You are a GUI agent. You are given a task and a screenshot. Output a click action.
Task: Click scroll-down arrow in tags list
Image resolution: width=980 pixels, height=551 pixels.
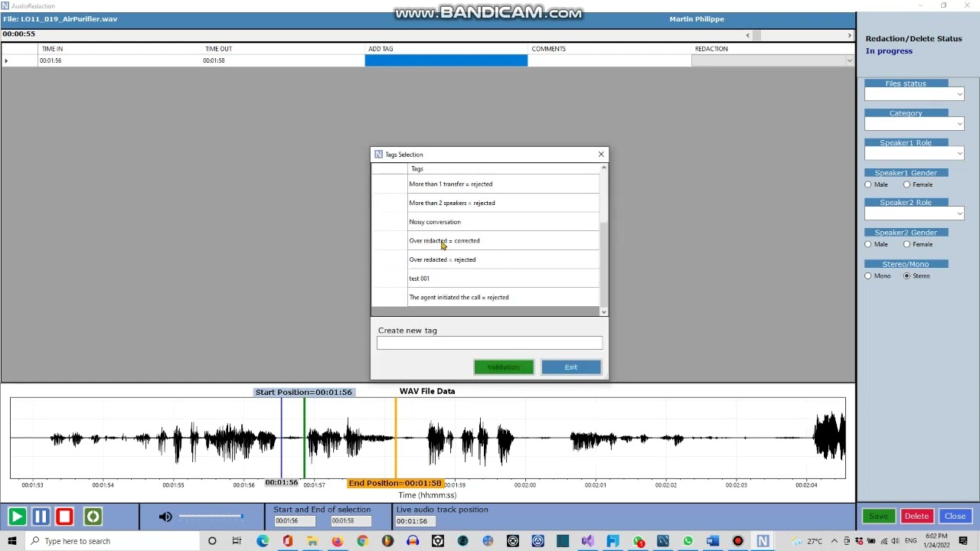click(603, 311)
